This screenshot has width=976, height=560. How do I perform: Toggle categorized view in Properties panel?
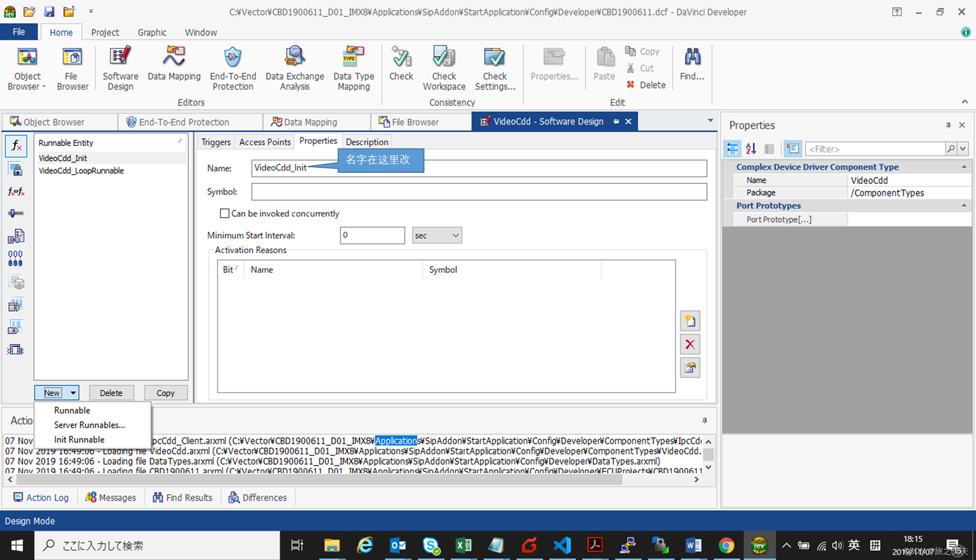point(732,149)
